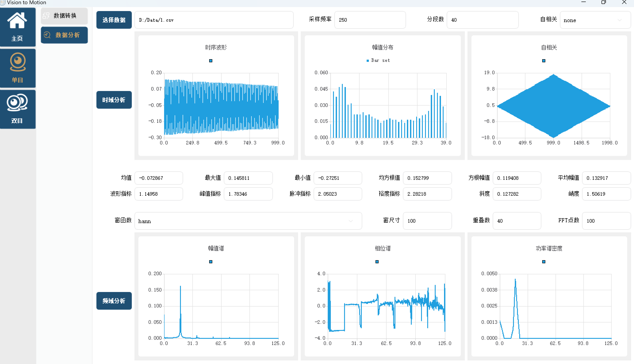Click the phase spectrum (相位谱) legend marker
The image size is (634, 364).
click(377, 262)
